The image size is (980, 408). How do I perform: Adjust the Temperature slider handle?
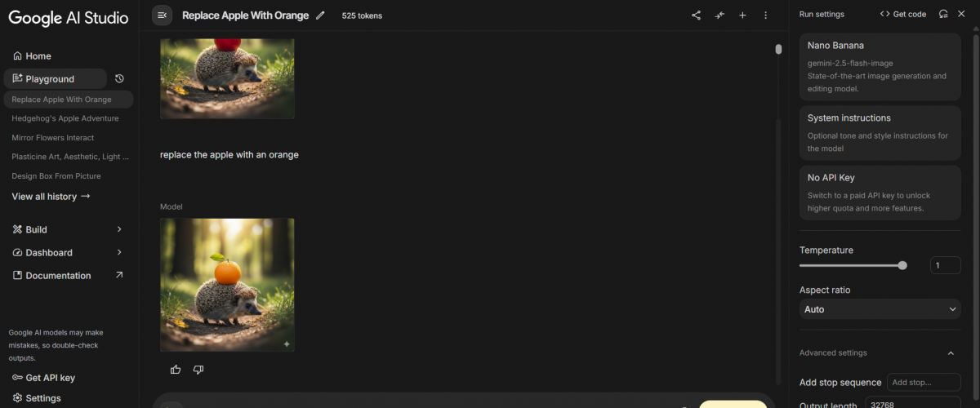point(902,265)
